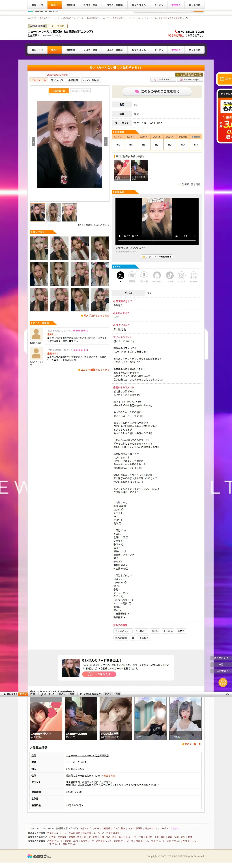Click the ぬきなび logo in the footer
The width and height of the screenshot is (232, 868).
[x=39, y=856]
